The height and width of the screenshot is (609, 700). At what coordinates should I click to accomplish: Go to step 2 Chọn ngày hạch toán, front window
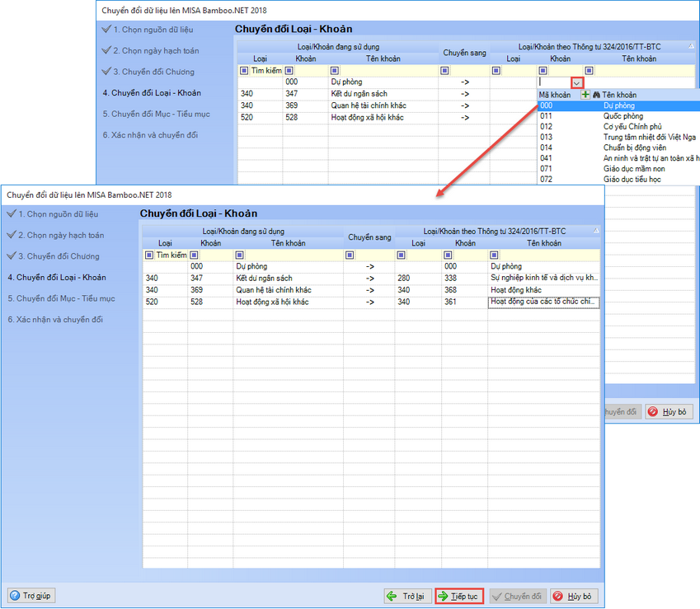pyautogui.click(x=61, y=235)
